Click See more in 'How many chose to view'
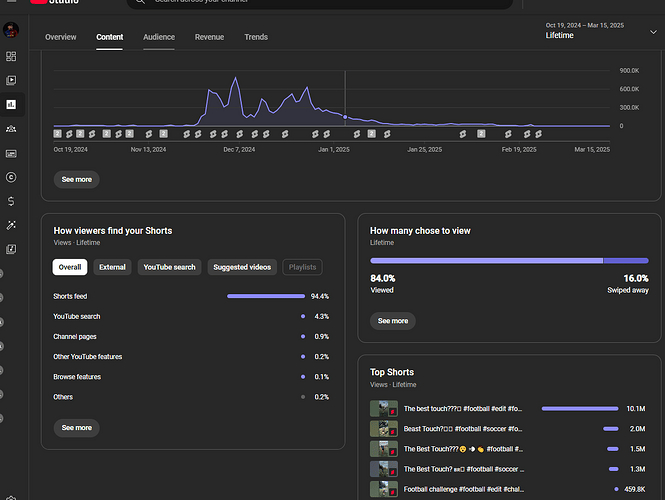The image size is (665, 500). pos(393,321)
